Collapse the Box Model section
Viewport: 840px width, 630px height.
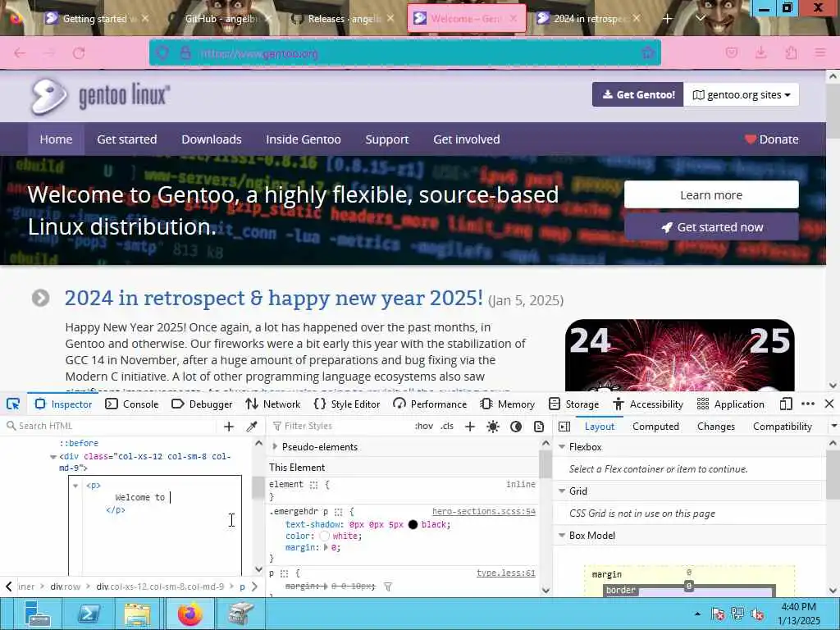[562, 535]
